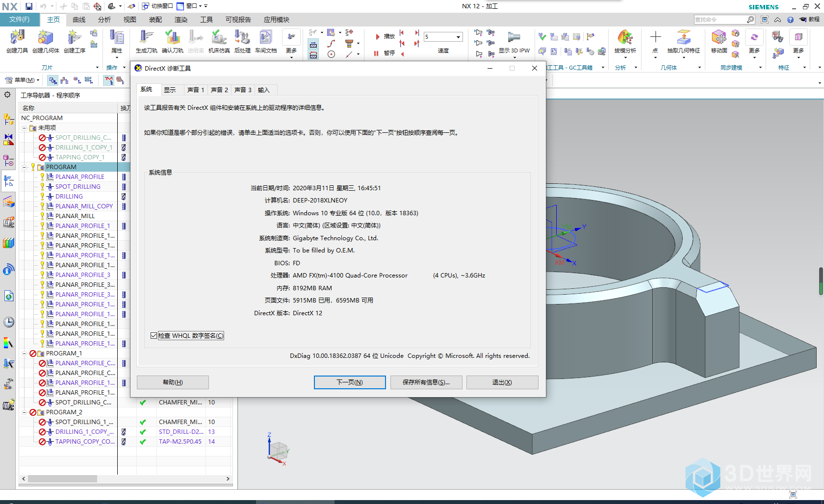This screenshot has height=504, width=824.
Task: Open the Web Browser sidebar icon
Action: click(8, 296)
